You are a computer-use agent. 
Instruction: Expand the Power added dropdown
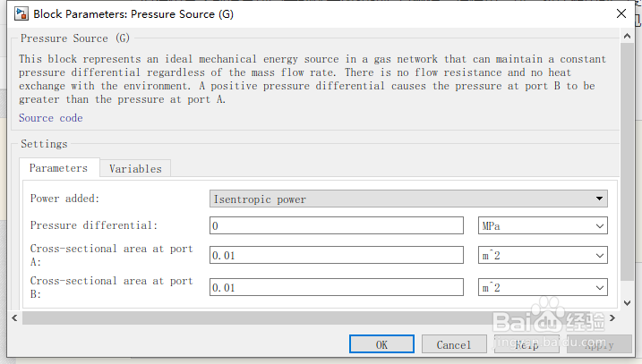pyautogui.click(x=408, y=199)
